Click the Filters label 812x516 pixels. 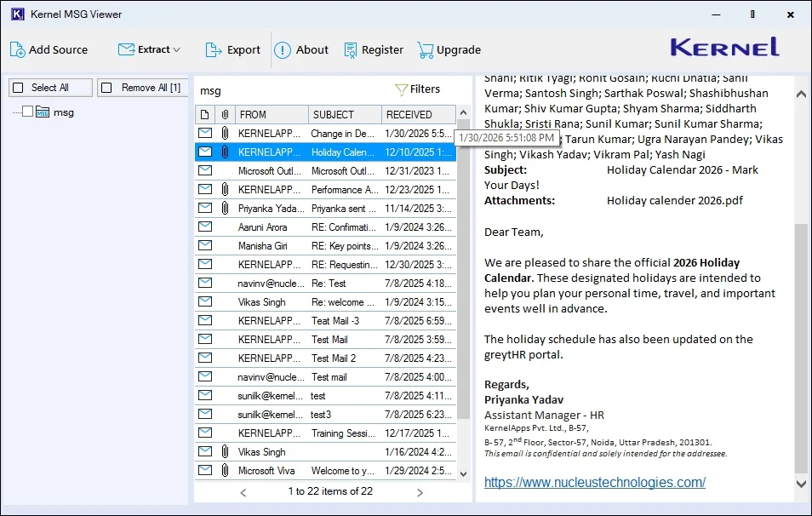click(425, 89)
